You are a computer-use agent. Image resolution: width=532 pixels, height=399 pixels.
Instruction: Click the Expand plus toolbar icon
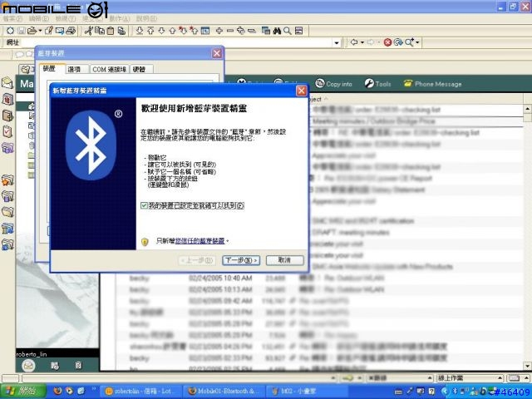[219, 31]
